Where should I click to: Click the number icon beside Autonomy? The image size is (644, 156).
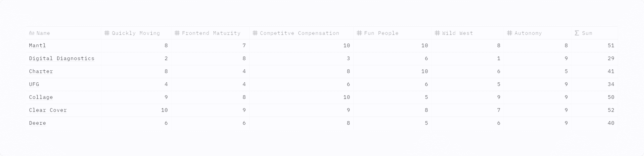(x=509, y=33)
